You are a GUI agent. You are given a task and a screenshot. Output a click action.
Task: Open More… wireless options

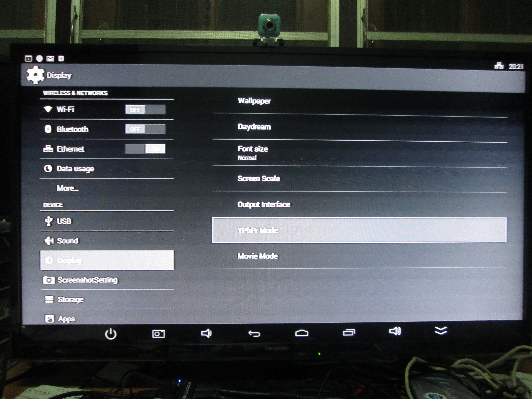coord(107,188)
